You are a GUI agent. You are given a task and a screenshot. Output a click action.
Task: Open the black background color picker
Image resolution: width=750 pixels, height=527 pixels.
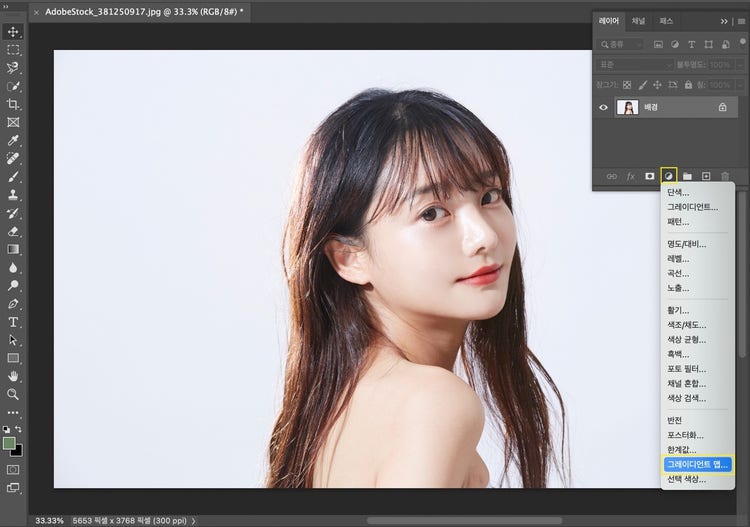tap(18, 451)
